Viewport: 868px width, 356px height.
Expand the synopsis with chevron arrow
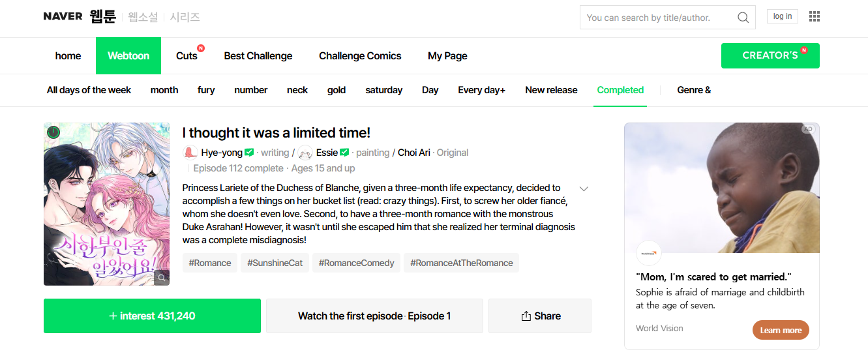584,189
